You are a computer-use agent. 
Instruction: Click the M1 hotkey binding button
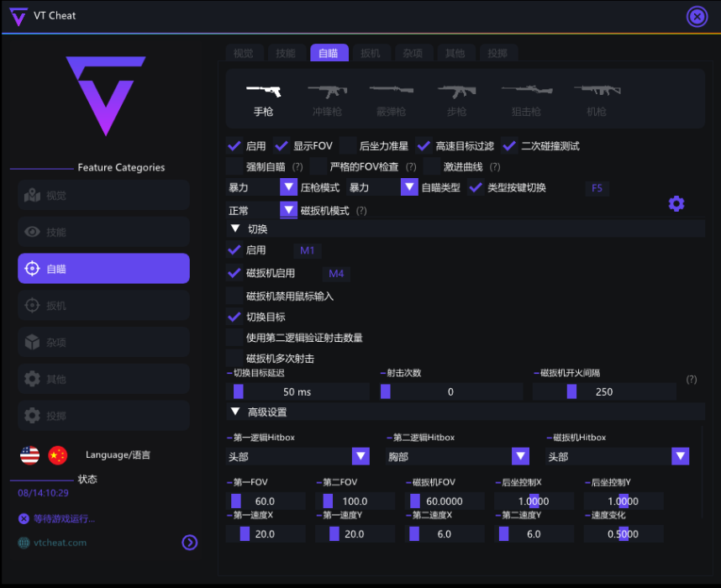coord(308,250)
